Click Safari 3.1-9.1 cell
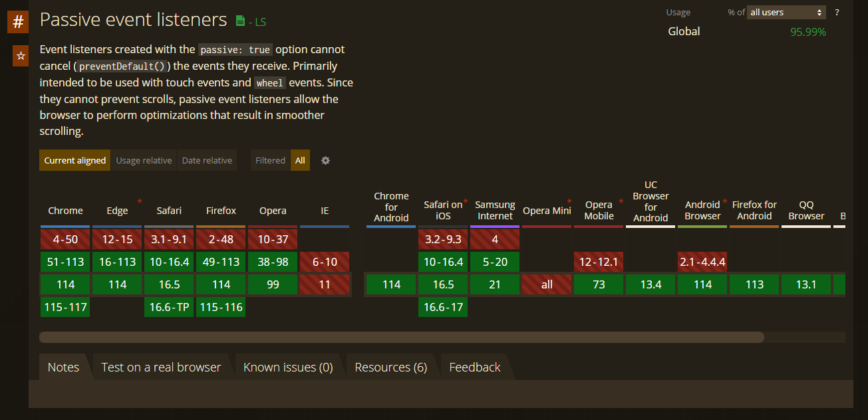 (x=169, y=239)
